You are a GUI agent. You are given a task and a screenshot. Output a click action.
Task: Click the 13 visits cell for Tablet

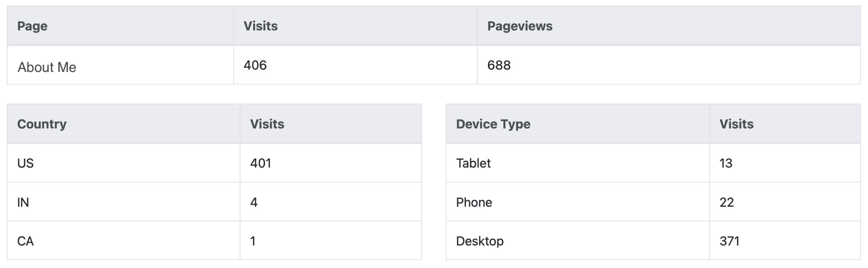coord(726,163)
